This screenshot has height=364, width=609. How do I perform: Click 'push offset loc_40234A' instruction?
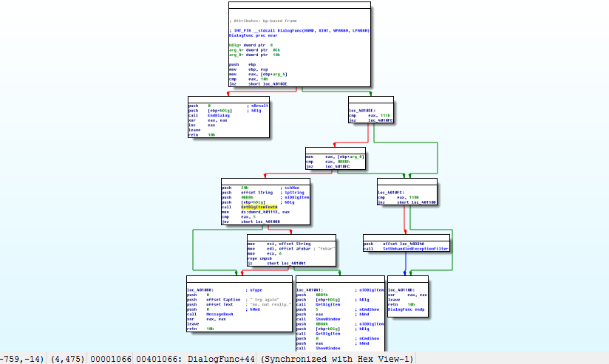394,244
